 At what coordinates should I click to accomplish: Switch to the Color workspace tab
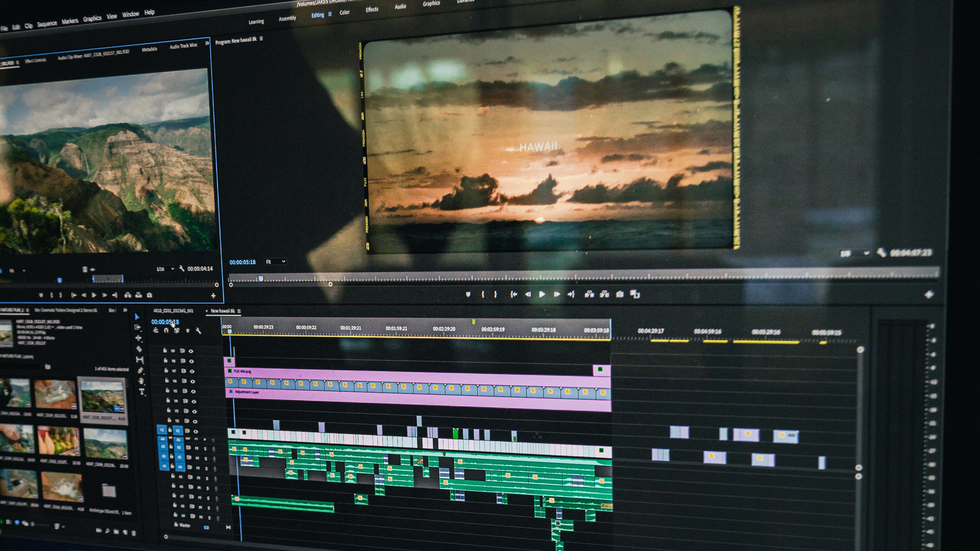click(345, 13)
